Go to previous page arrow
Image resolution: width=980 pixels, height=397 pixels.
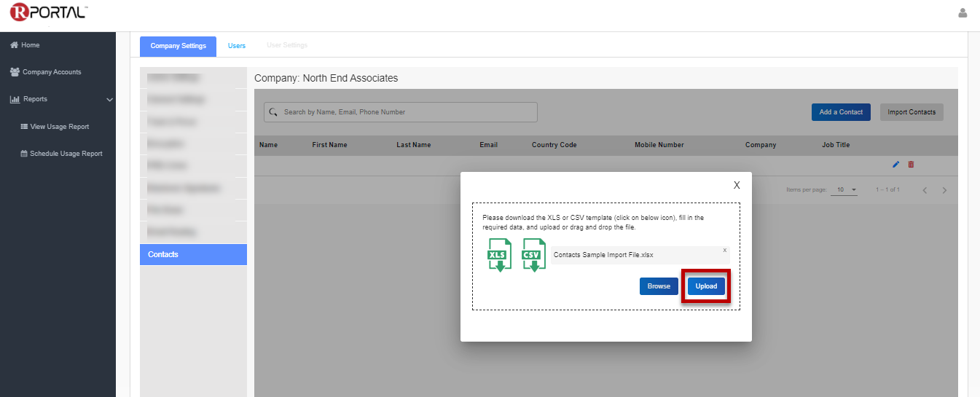(925, 190)
